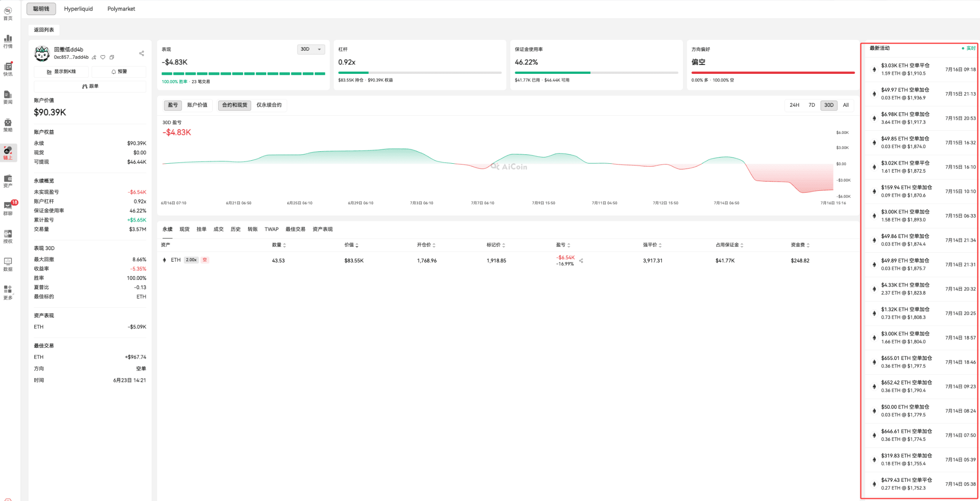This screenshot has width=980, height=501.
Task: Open the 最佳交易 tab
Action: (295, 229)
